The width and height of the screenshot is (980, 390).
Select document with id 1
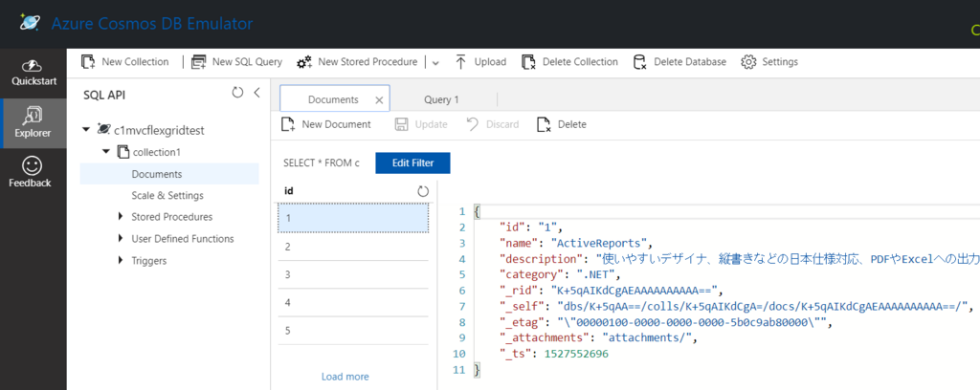(x=353, y=218)
